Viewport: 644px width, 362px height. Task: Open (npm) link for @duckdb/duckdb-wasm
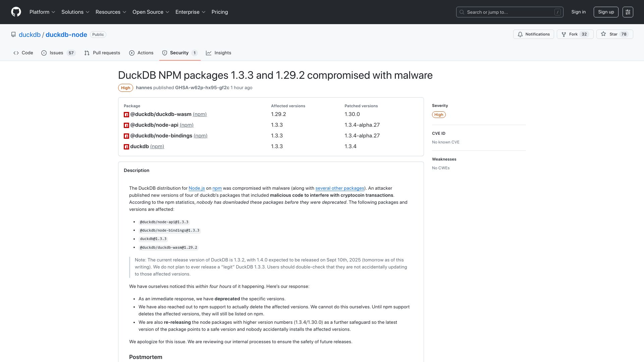tap(200, 114)
